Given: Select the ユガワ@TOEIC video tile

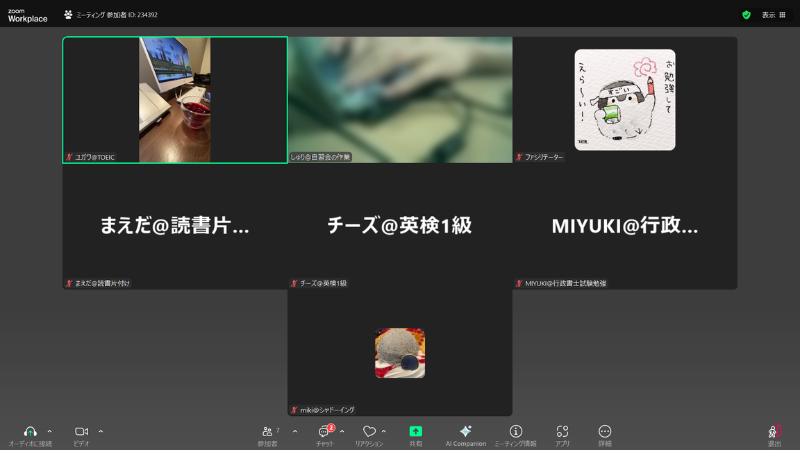Looking at the screenshot, I should 175,100.
